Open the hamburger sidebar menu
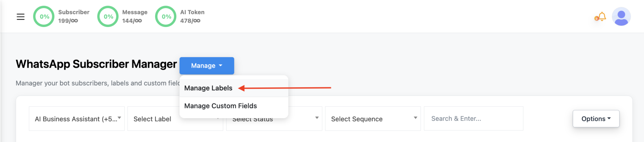The image size is (644, 142). click(x=20, y=17)
